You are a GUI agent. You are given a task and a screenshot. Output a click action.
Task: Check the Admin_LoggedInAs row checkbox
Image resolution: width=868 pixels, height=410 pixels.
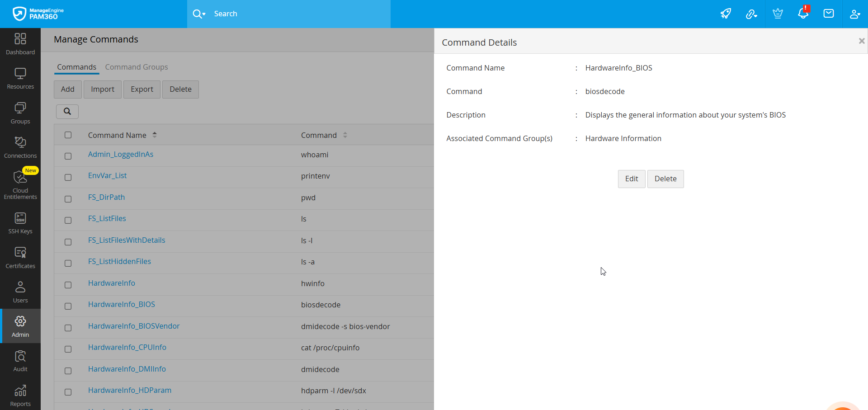click(x=68, y=156)
